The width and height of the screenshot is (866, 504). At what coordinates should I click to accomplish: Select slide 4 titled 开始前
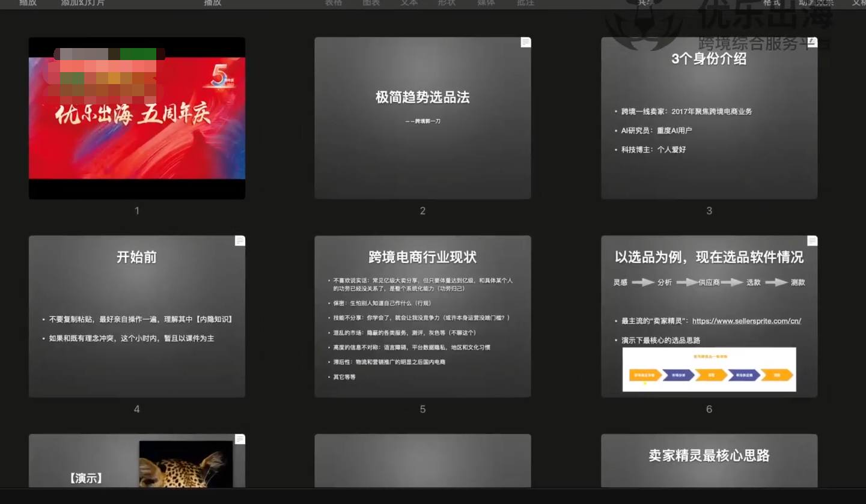pos(137,316)
